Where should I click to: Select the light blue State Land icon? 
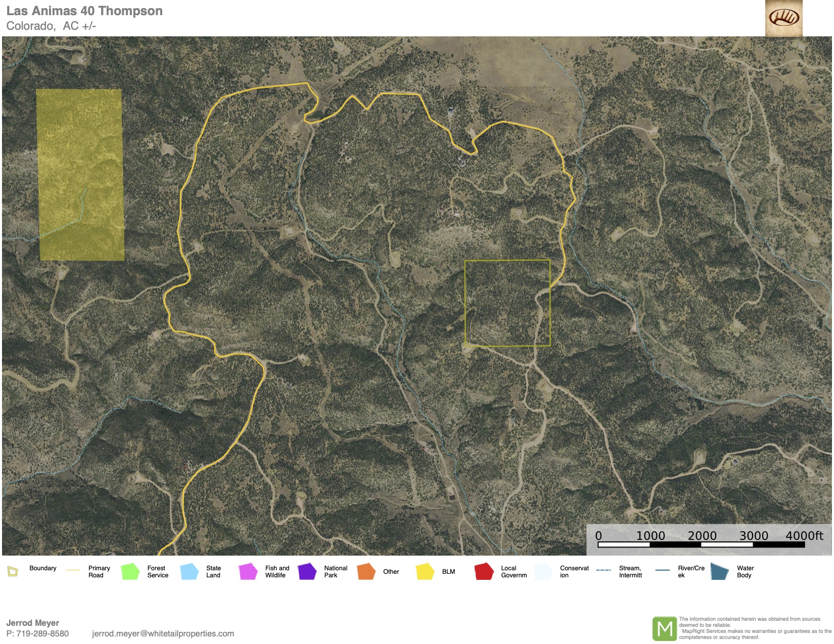tap(190, 571)
